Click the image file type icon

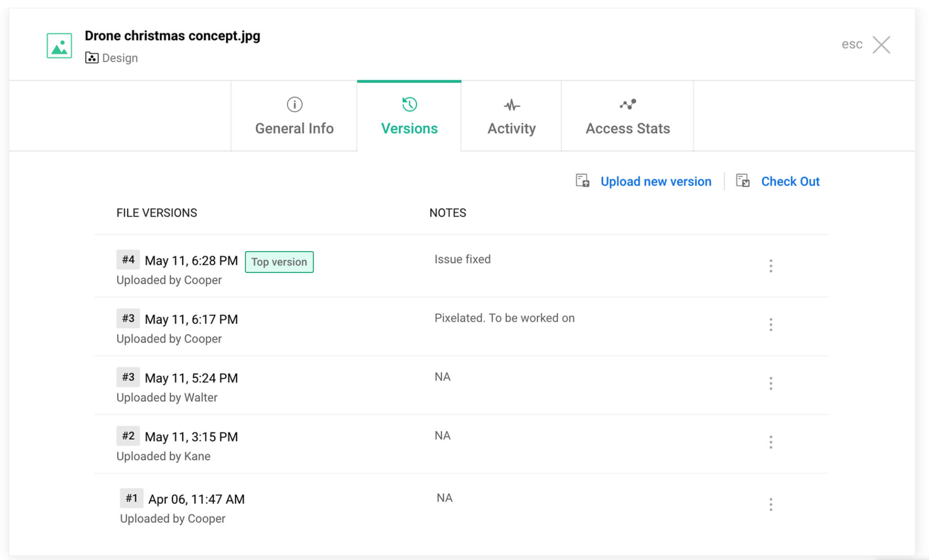tap(59, 45)
